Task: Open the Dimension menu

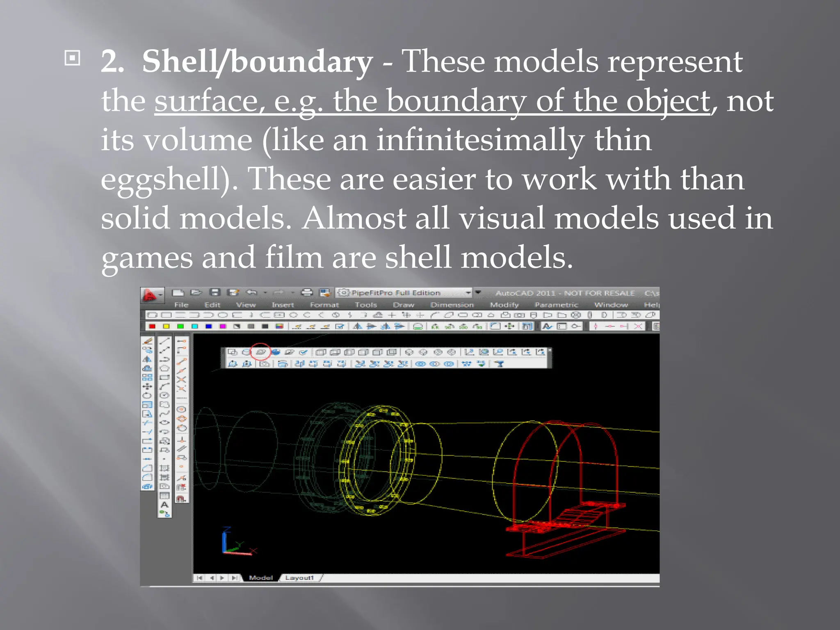Action: (x=452, y=305)
